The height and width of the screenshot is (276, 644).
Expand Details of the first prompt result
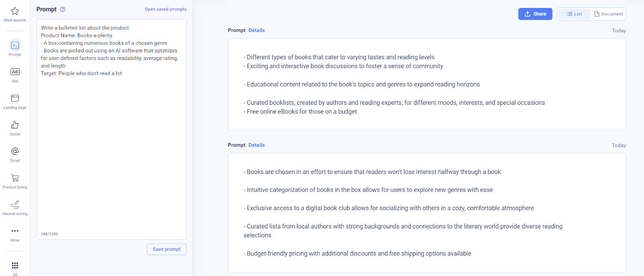256,30
